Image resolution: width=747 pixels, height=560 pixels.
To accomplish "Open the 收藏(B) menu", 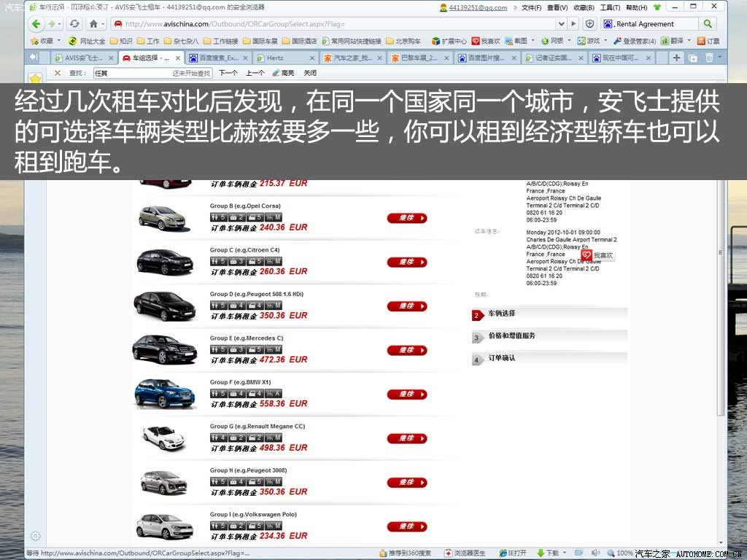I will [x=584, y=7].
